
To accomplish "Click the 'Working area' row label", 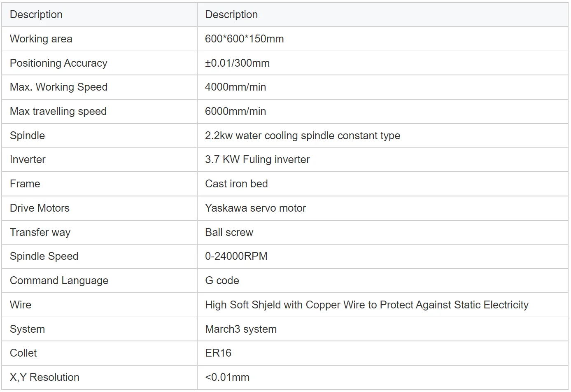I will (41, 39).
